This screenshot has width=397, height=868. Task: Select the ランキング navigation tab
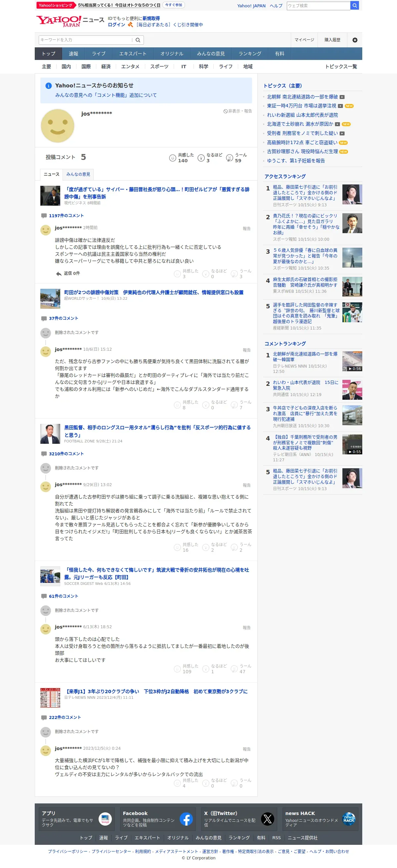tap(250, 54)
